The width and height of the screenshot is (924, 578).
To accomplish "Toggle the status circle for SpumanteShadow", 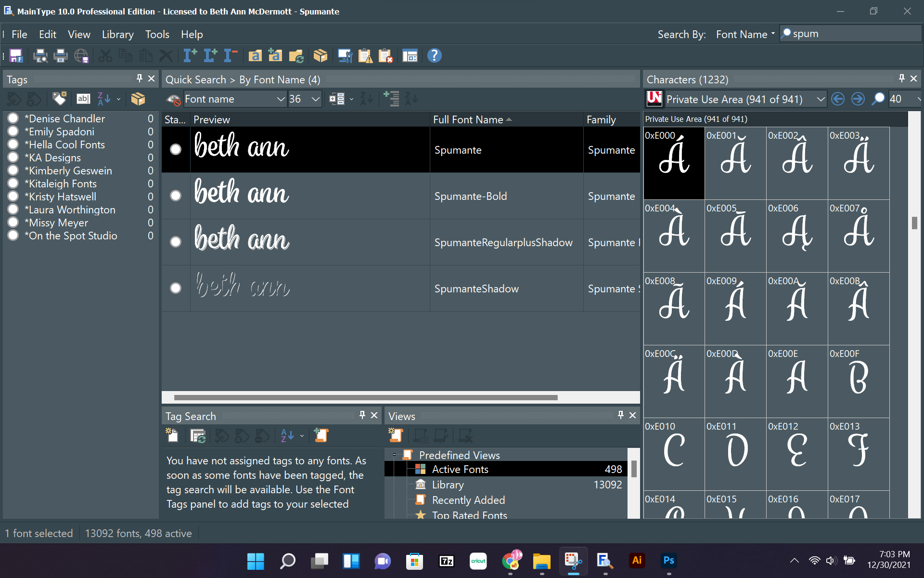I will (176, 288).
